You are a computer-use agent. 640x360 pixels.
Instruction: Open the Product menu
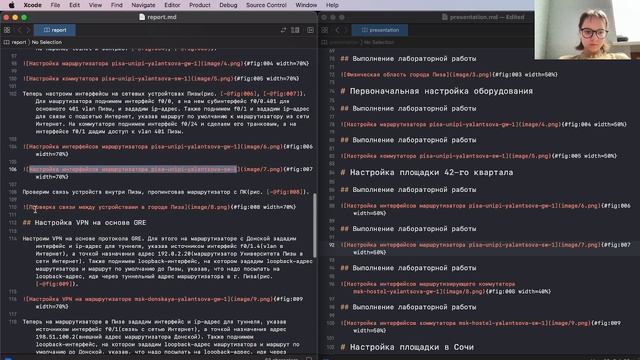[200, 5]
